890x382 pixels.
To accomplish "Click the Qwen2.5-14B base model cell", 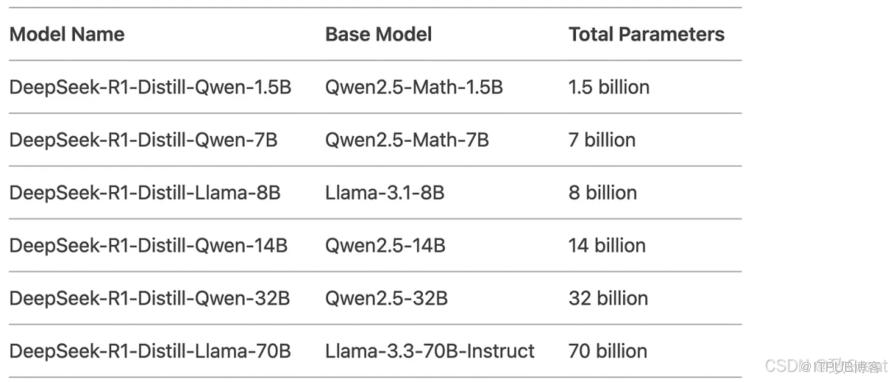I will click(x=385, y=245).
